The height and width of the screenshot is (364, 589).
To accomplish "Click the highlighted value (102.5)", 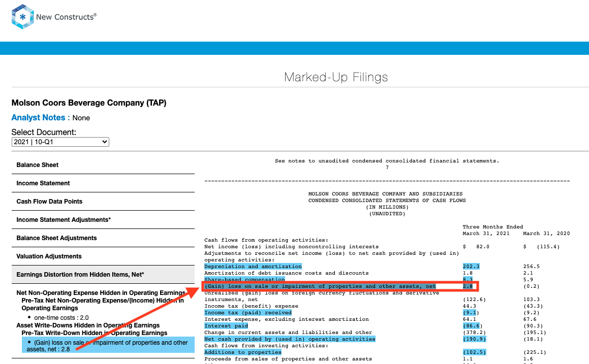I will [475, 352].
